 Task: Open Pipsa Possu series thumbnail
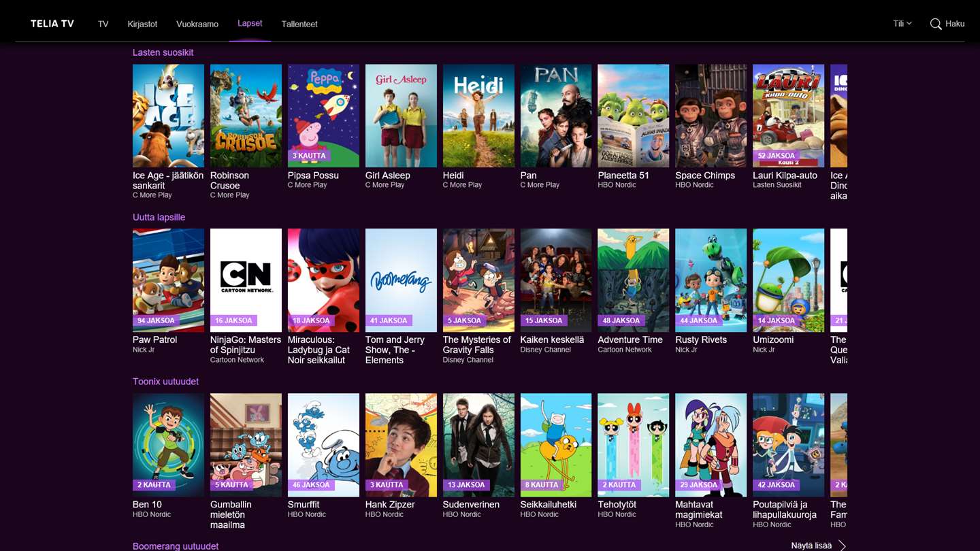(x=323, y=116)
